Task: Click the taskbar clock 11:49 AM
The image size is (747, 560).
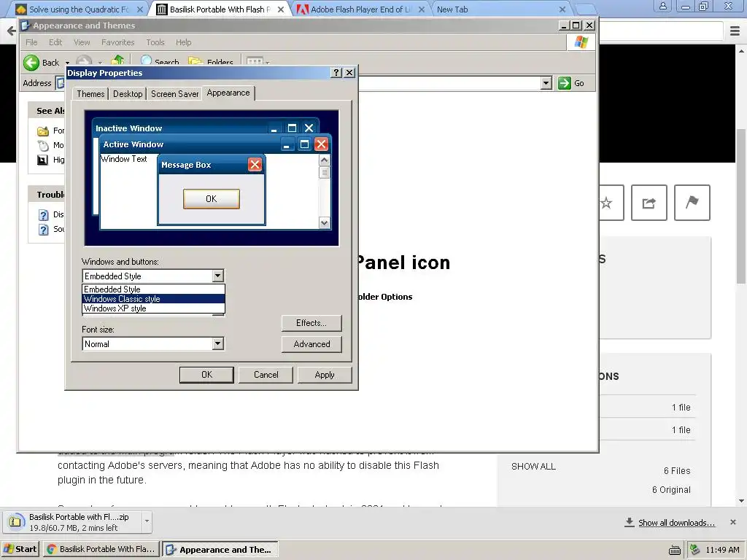Action: click(722, 550)
